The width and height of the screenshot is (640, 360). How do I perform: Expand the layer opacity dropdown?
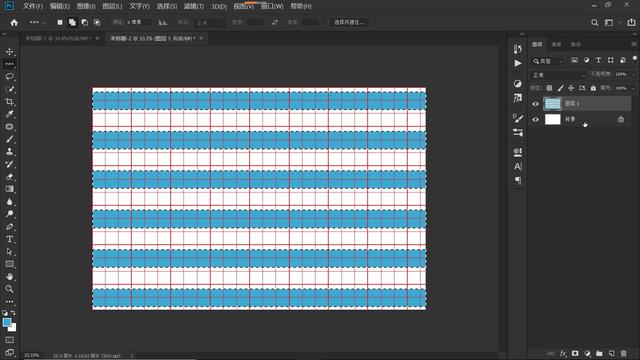tap(633, 74)
